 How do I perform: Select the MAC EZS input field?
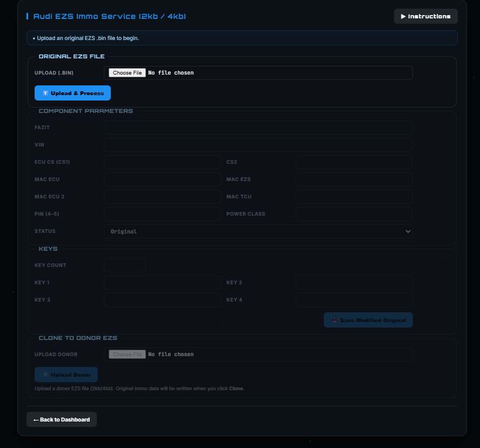354,179
